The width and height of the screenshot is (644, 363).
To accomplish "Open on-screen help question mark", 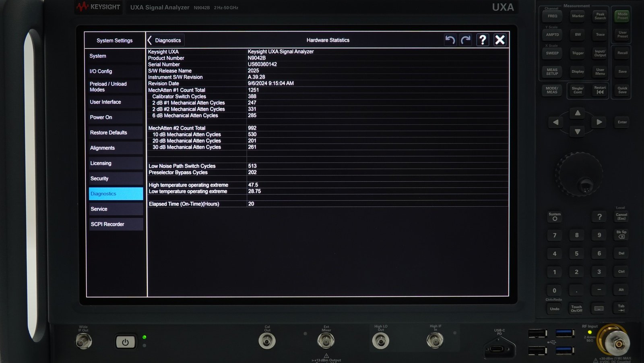I will point(483,40).
